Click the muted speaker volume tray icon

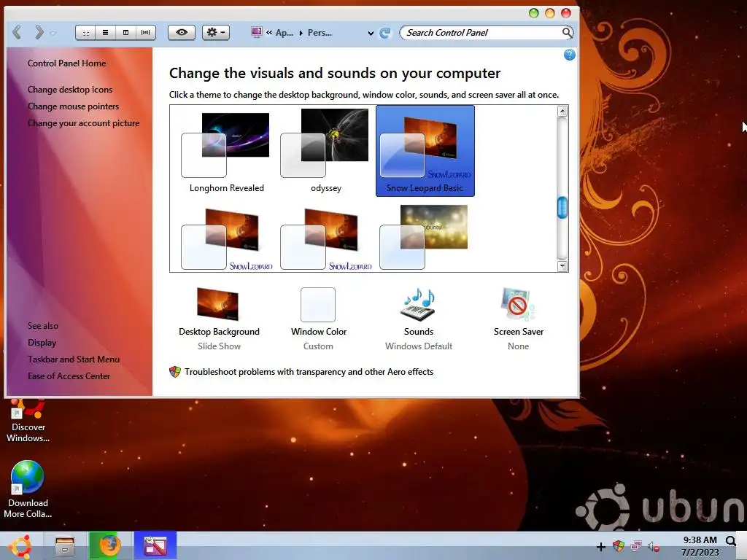654,547
